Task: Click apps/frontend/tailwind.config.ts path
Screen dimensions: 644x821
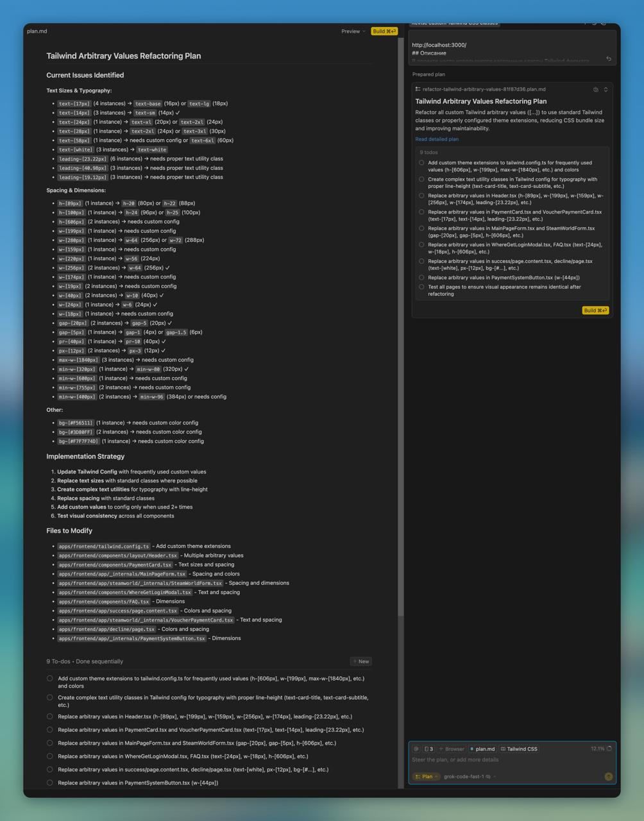Action: coord(104,546)
